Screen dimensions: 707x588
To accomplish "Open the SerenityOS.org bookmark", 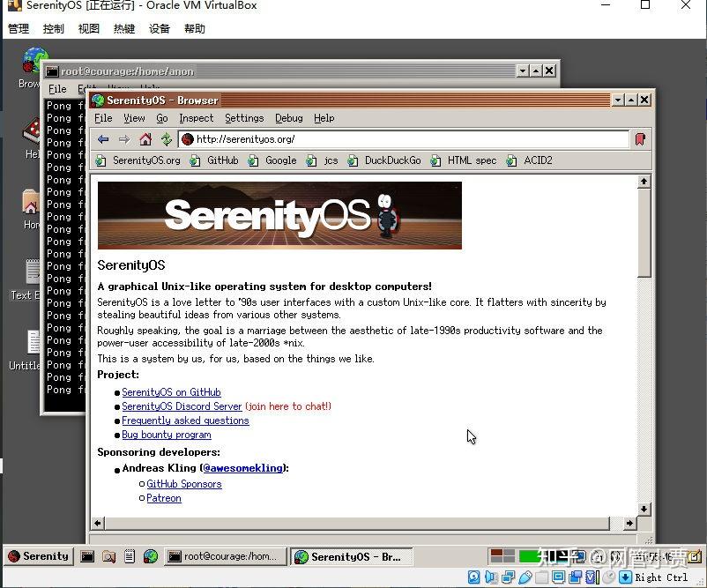I will [138, 160].
